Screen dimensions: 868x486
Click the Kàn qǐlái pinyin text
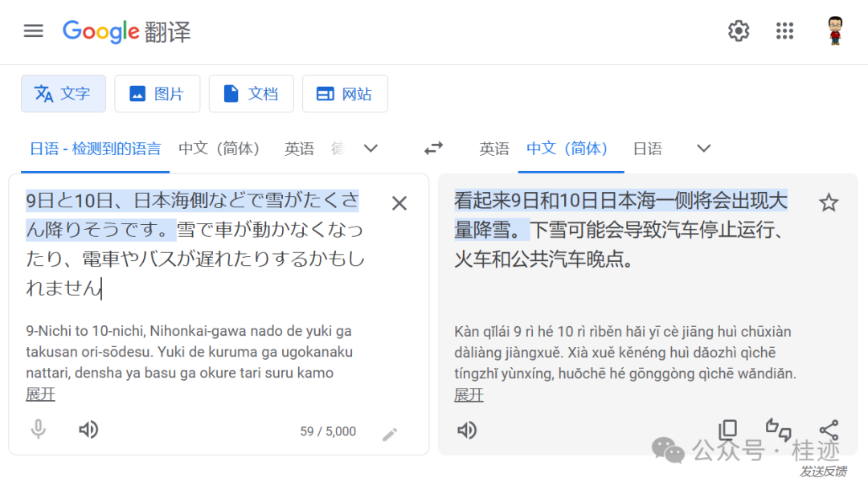click(x=625, y=353)
